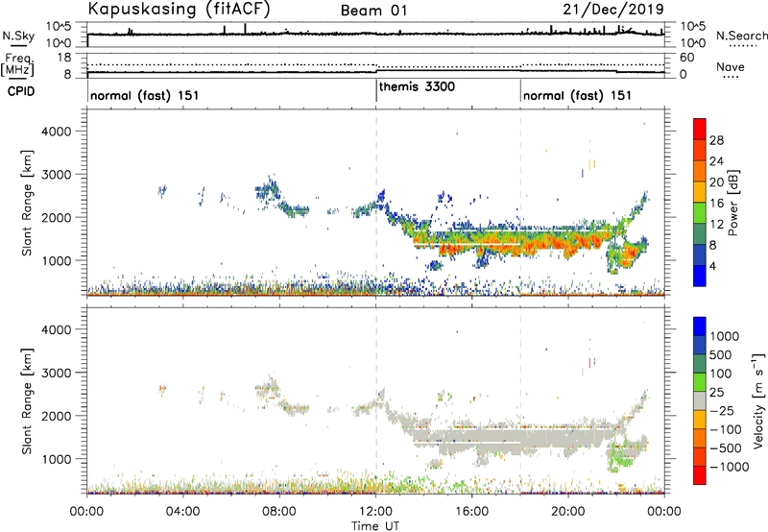The image size is (768, 532).
Task: Click the 'Freq. [MHz]' axis label
Action: (x=17, y=64)
